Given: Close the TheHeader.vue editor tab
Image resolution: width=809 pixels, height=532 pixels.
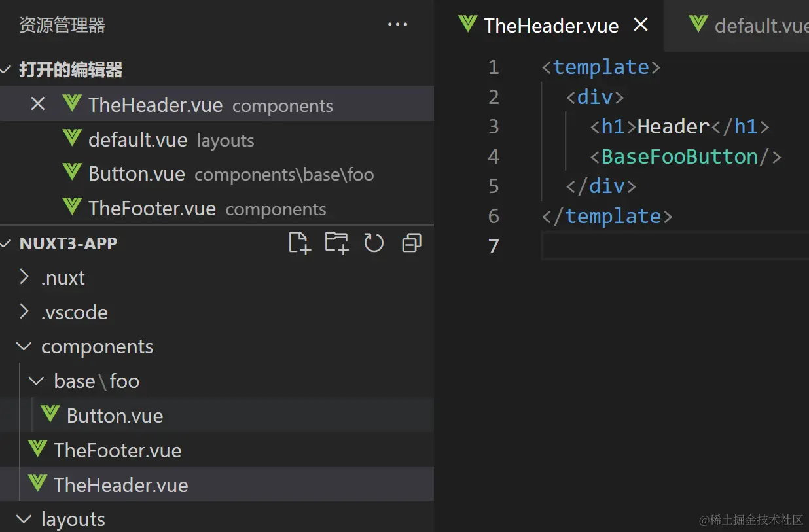Looking at the screenshot, I should [641, 25].
